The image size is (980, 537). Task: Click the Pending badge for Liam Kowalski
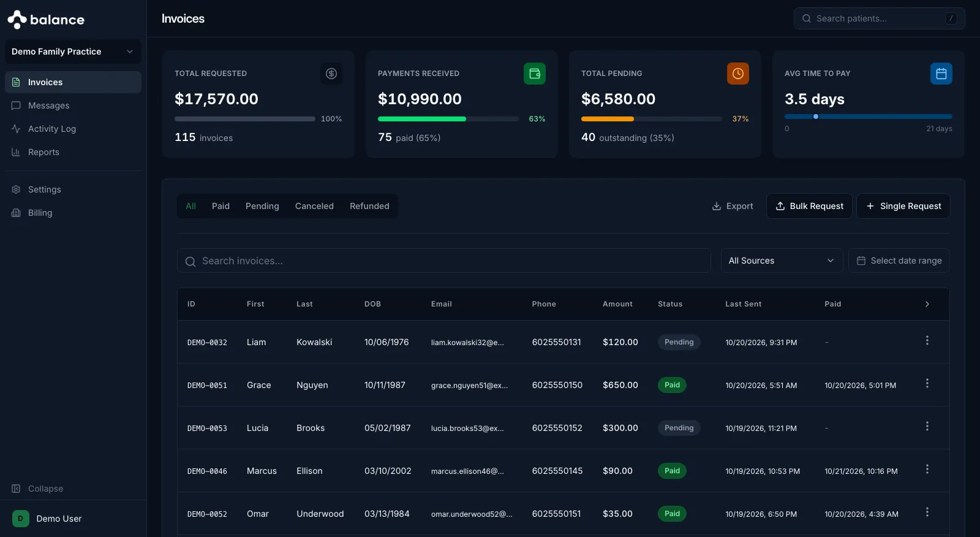[679, 342]
